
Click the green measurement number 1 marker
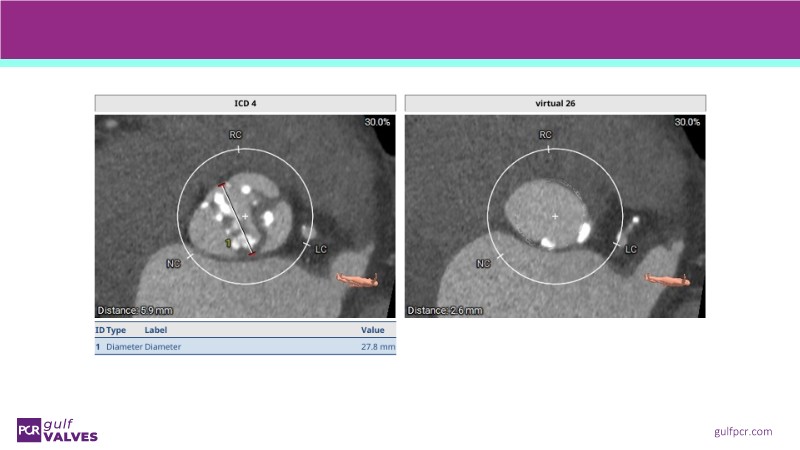[x=228, y=243]
